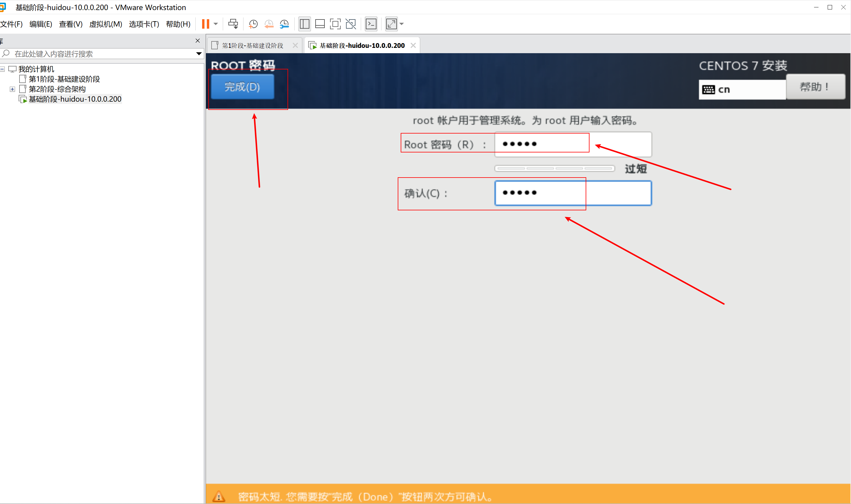Enter full screen mode icon
Image resolution: width=851 pixels, height=504 pixels.
click(335, 24)
